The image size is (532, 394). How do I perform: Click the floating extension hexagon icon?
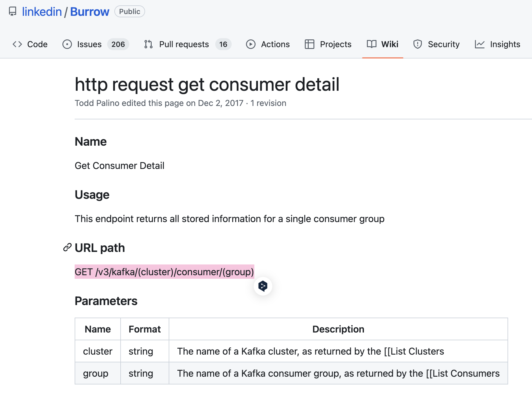[263, 286]
